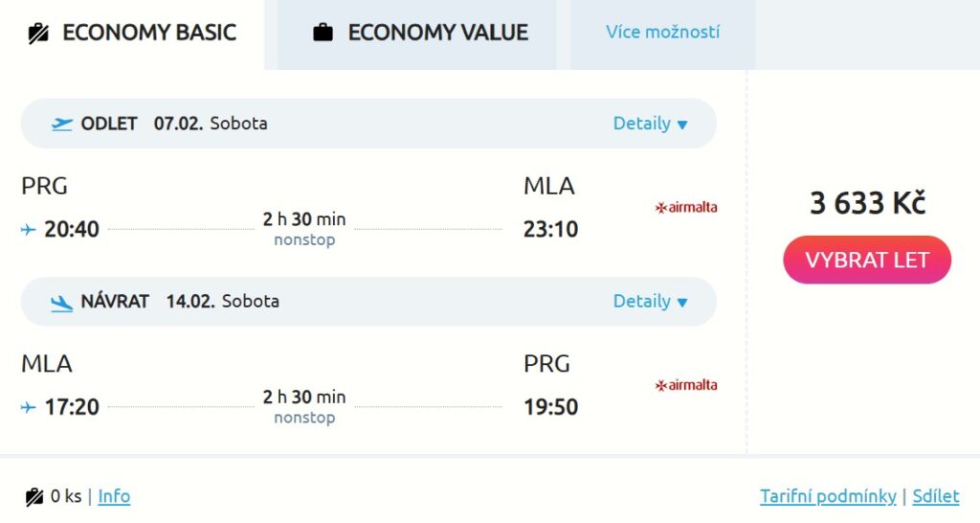980x523 pixels.
Task: Click the Air Malta logo on return flight
Action: pyautogui.click(x=685, y=385)
